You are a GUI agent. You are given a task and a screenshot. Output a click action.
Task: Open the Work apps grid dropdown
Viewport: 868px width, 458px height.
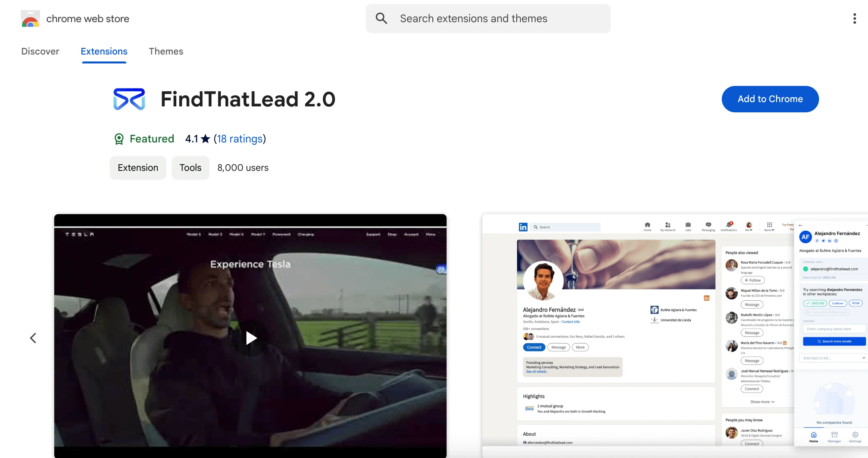[769, 226]
